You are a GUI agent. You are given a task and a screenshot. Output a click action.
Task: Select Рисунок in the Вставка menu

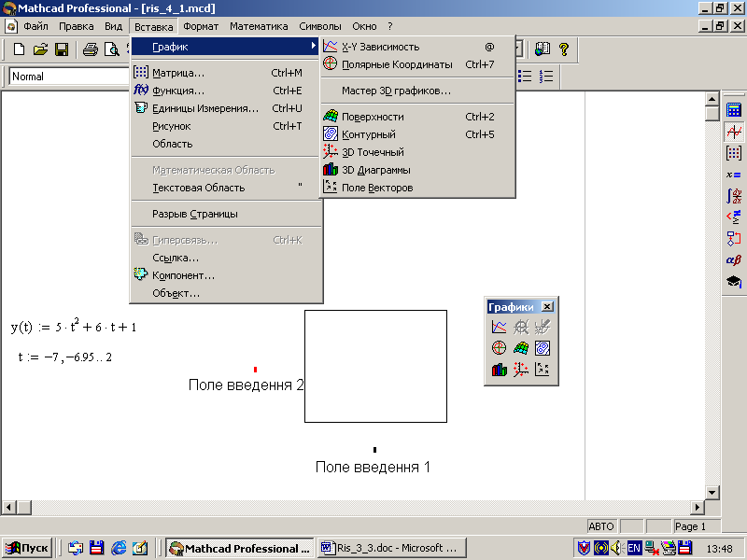(226, 126)
